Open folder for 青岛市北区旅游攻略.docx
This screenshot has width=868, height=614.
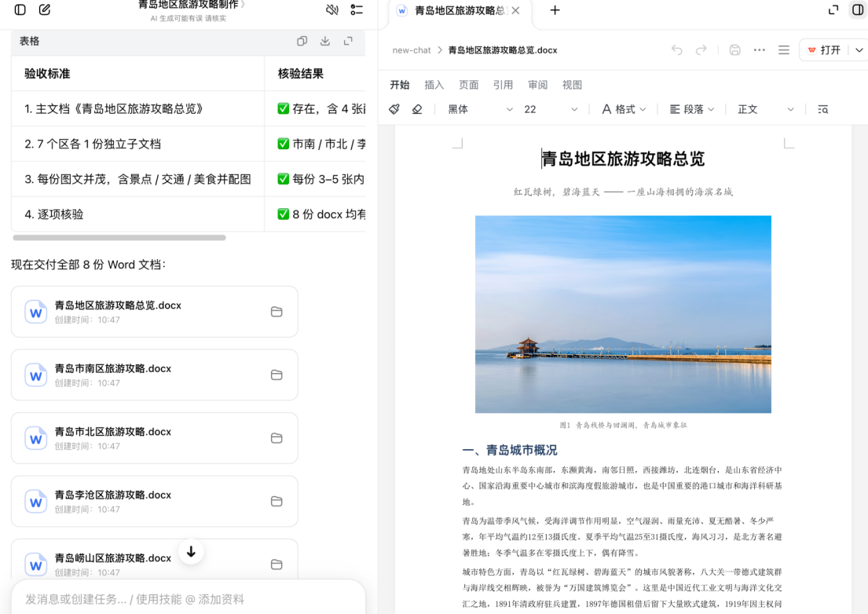pyautogui.click(x=277, y=438)
